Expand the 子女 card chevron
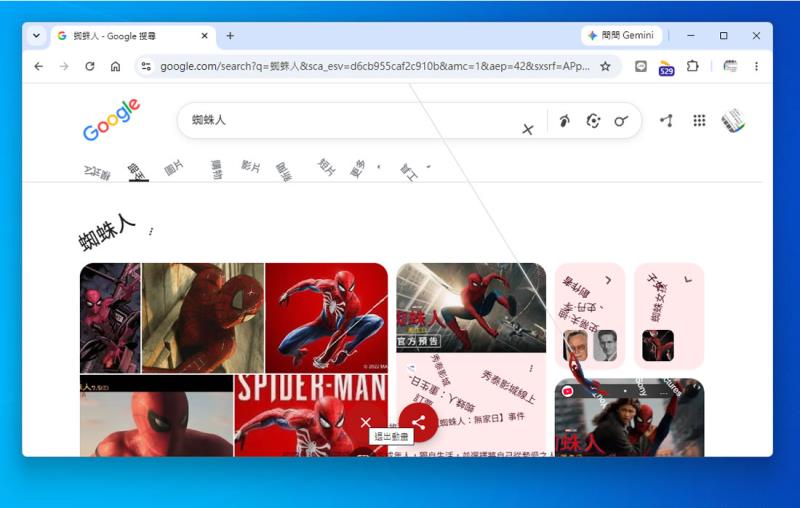800x508 pixels. click(688, 279)
